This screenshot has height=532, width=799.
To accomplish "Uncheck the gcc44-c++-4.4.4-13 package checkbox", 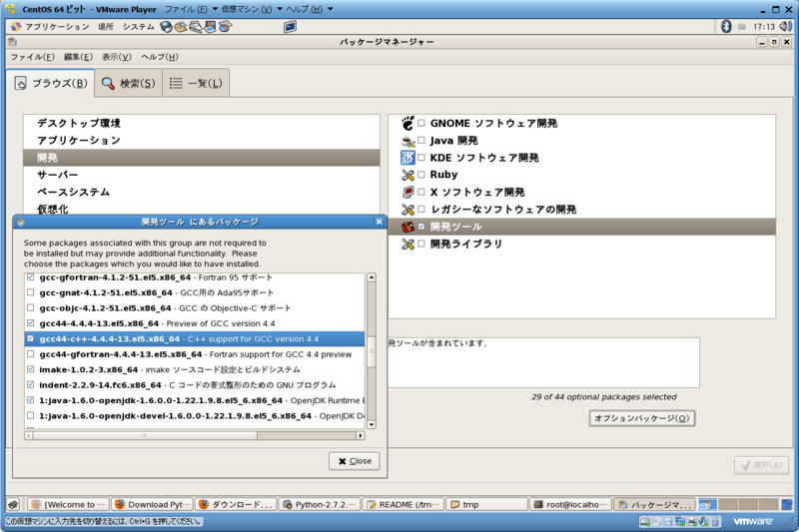I will pos(31,338).
